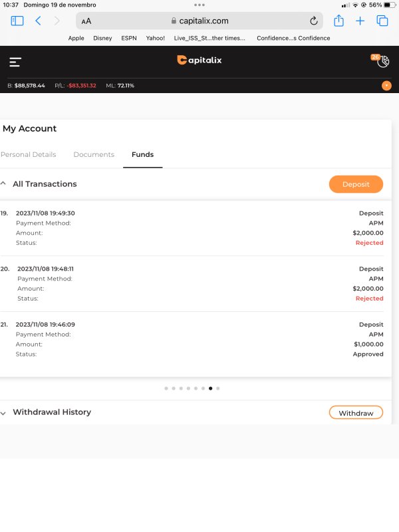Go back to previous page in Safari
399x532 pixels.
click(38, 21)
